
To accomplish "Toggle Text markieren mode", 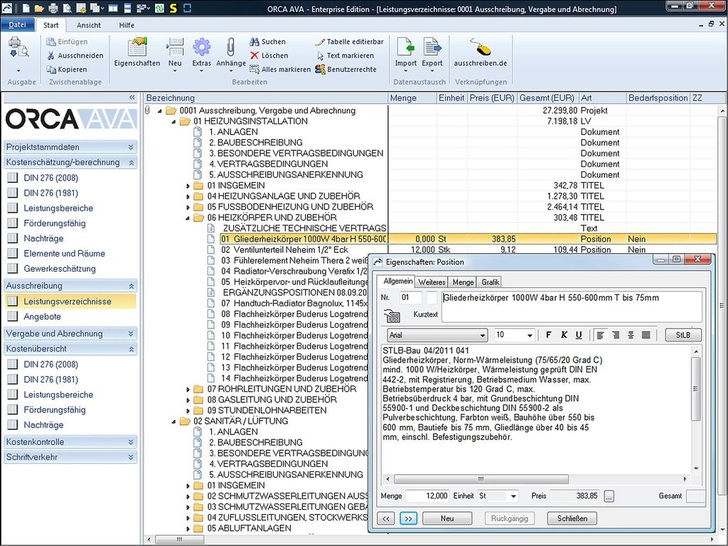I will coord(344,56).
